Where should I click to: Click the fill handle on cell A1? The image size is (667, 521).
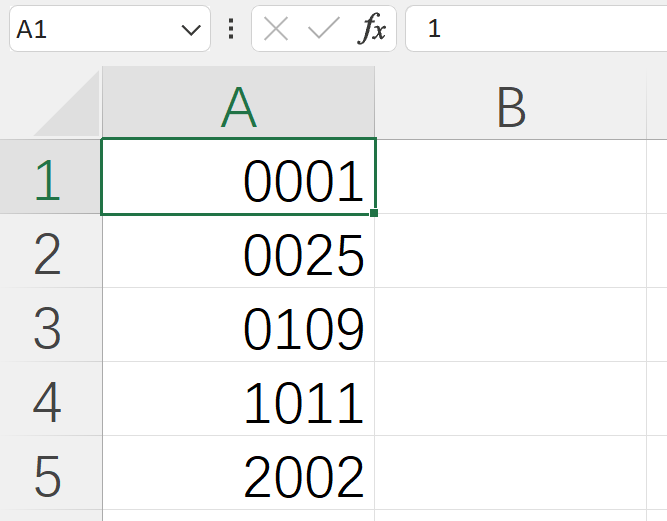(374, 213)
